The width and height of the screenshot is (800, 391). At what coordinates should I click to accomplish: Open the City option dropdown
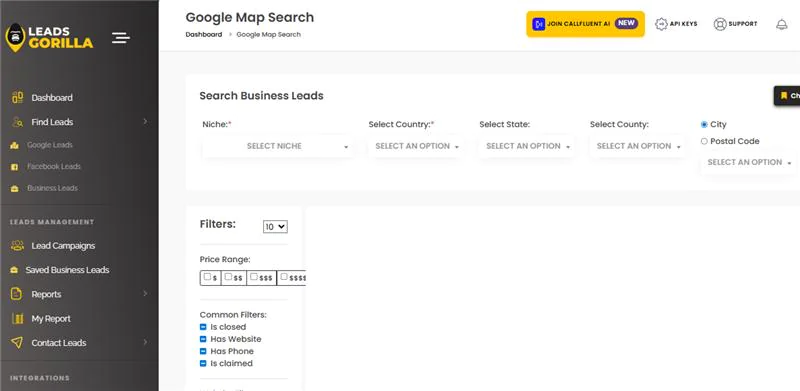[x=749, y=162]
